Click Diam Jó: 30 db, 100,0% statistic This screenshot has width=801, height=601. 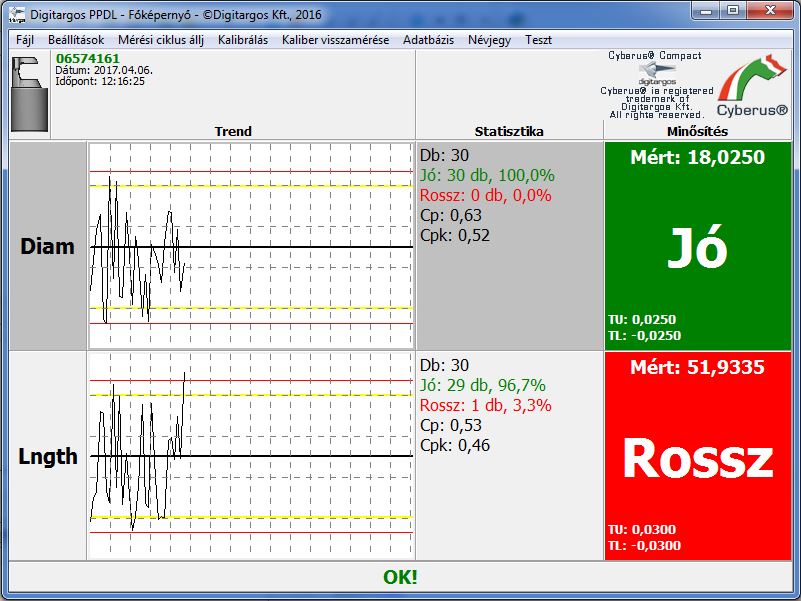click(x=487, y=175)
